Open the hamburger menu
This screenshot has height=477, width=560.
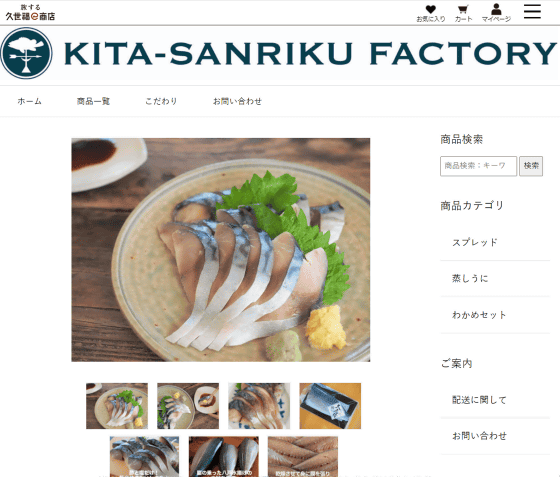coord(532,11)
